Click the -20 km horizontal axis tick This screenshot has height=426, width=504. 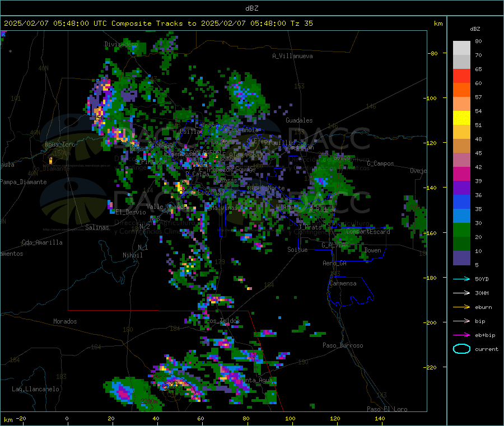[21, 418]
